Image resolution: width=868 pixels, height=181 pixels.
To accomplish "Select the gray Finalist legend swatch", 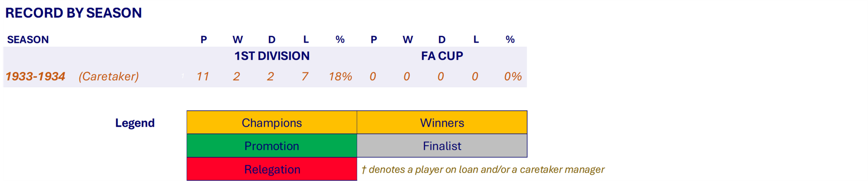I will (x=442, y=146).
